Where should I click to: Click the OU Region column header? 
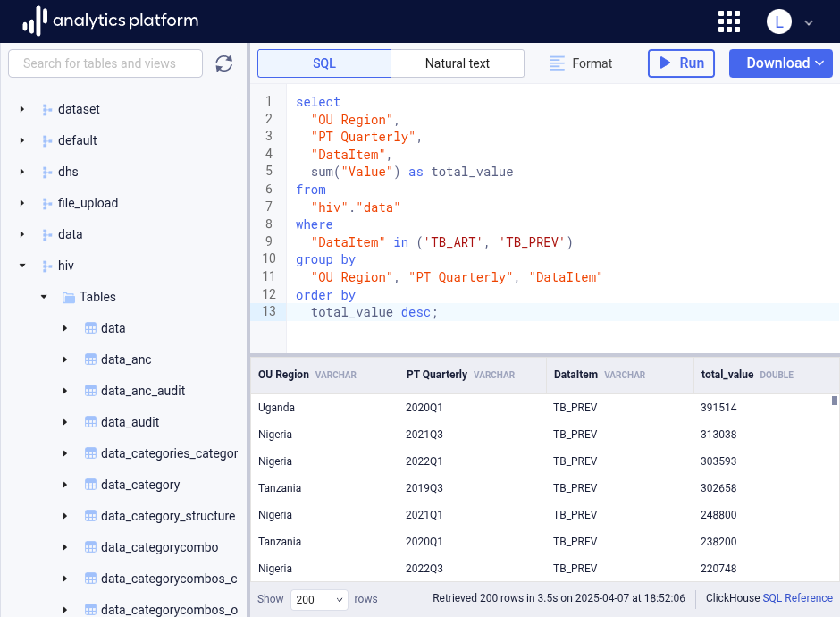pyautogui.click(x=324, y=375)
